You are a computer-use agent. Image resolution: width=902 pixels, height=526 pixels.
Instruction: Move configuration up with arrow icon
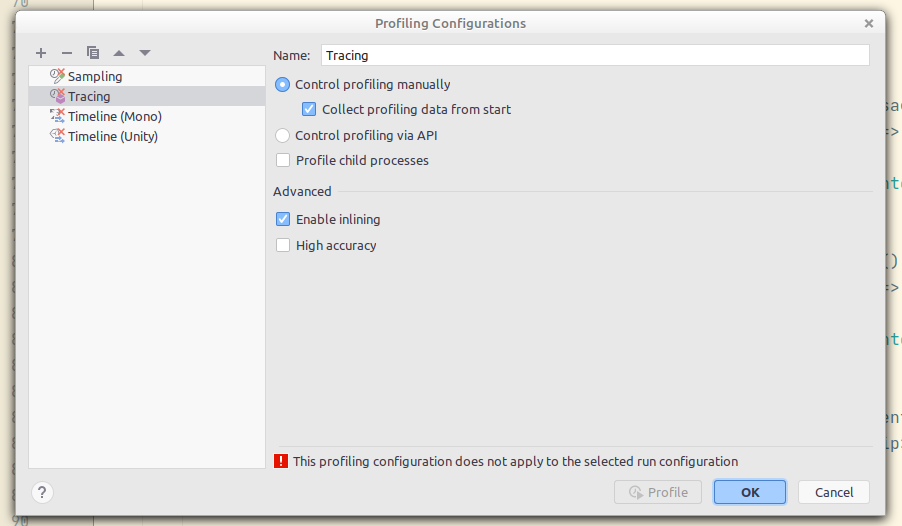pos(119,53)
